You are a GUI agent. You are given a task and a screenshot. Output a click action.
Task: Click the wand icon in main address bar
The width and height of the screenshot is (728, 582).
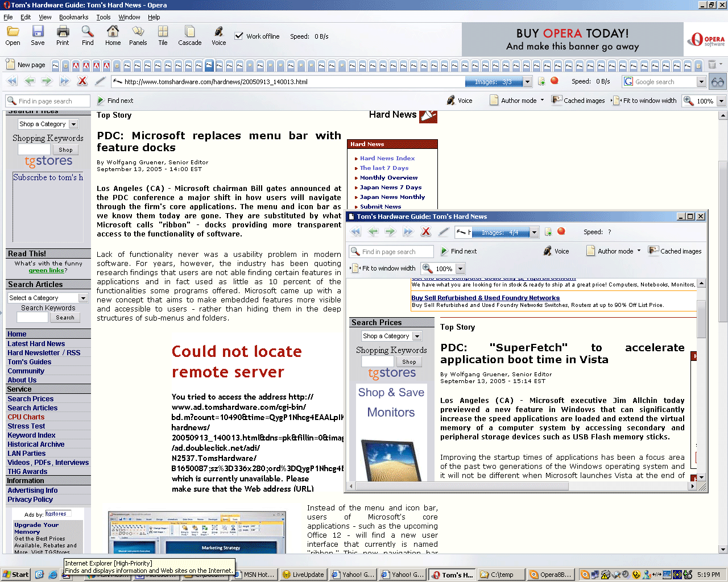[x=100, y=81]
